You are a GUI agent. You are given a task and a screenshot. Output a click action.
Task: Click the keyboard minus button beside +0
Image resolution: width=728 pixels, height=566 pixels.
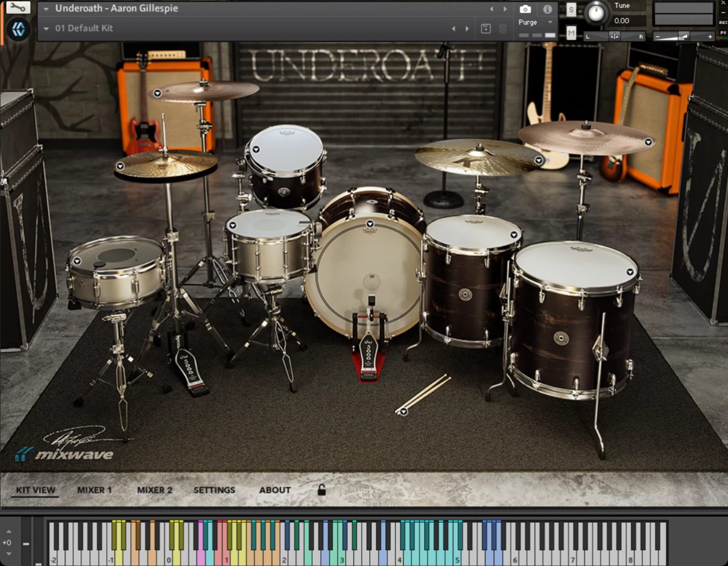pos(25,544)
